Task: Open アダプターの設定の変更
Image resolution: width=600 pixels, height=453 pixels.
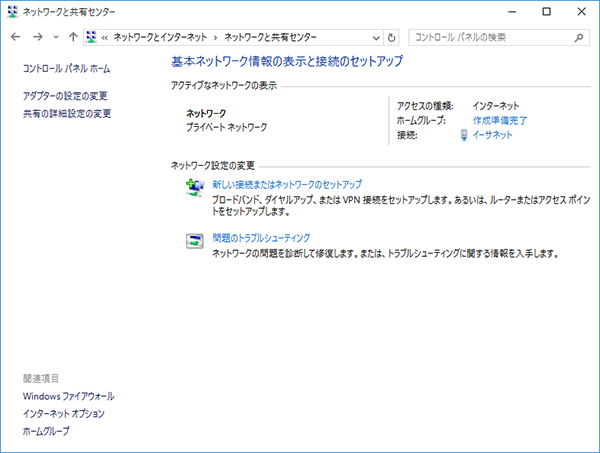Action: 64,96
